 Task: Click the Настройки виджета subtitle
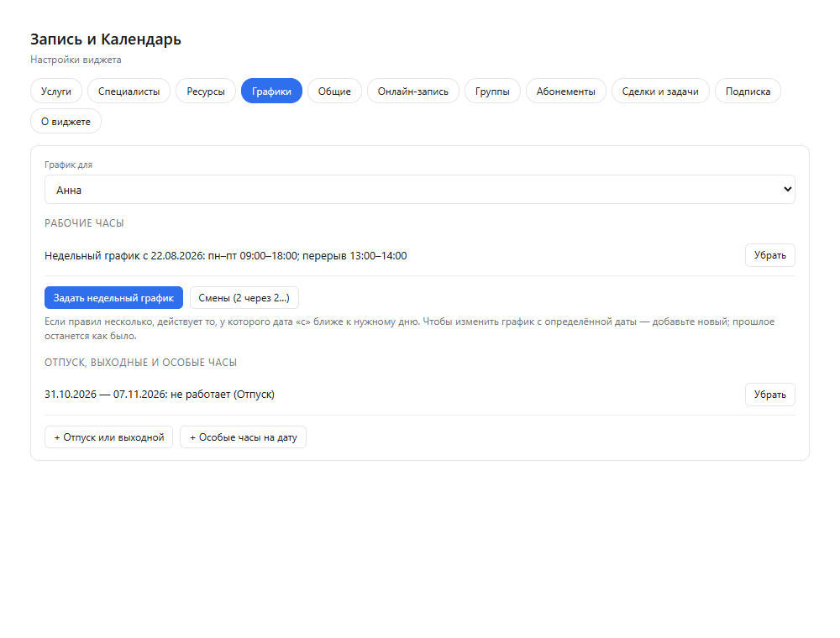coord(76,60)
